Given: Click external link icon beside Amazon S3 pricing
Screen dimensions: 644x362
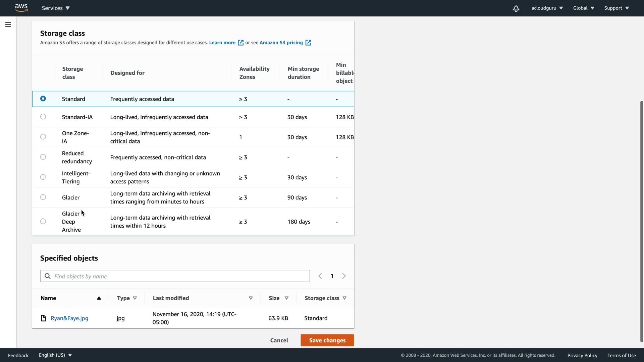Looking at the screenshot, I should (308, 43).
